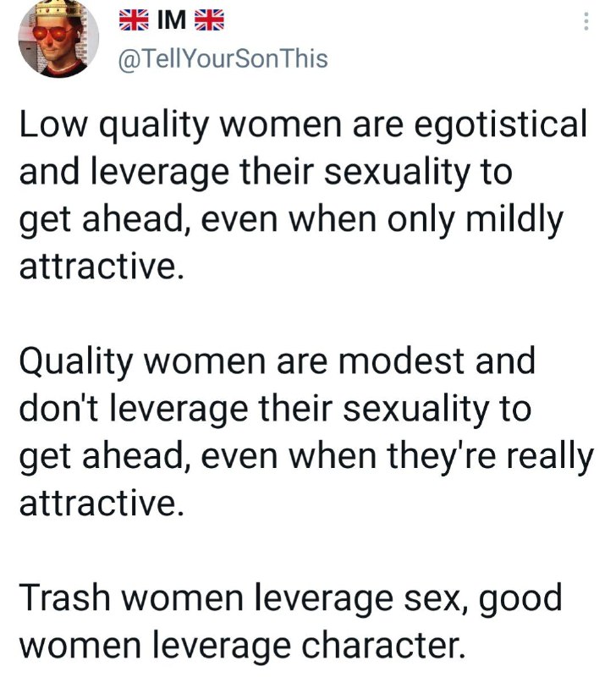This screenshot has height=677, width=616.
Task: Click the line "don't leverage their sexuality to"
Action: tap(275, 410)
